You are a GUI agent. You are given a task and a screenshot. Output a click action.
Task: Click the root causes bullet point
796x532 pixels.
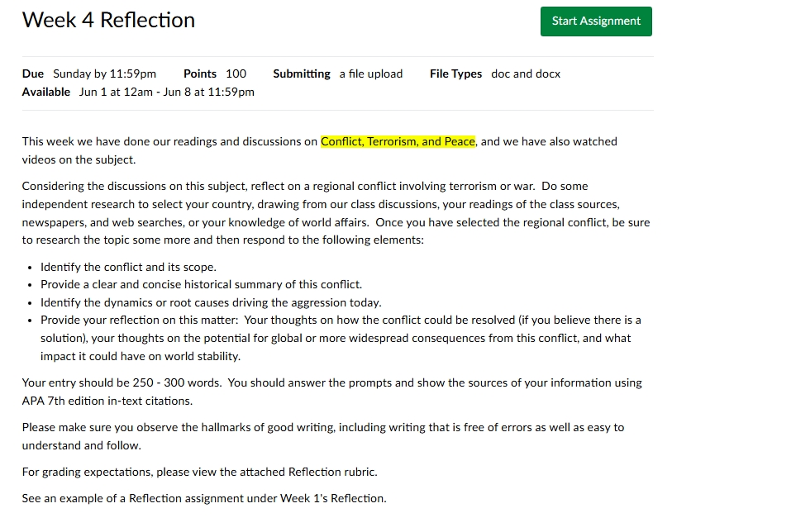coord(209,302)
